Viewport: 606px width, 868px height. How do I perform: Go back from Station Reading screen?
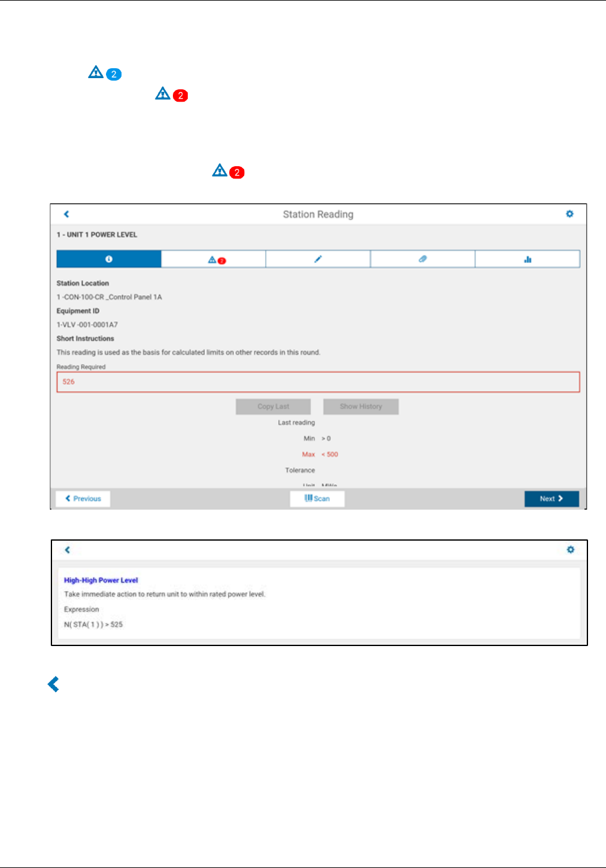66,214
